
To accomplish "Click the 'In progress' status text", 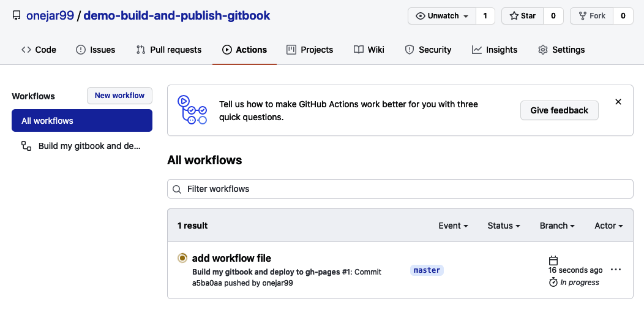I will click(x=580, y=283).
